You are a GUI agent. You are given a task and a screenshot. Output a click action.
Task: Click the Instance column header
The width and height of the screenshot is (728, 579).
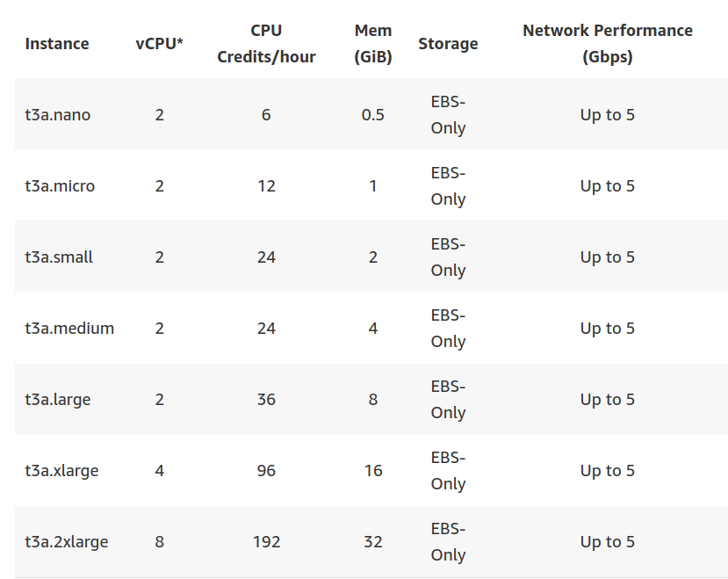(x=57, y=44)
